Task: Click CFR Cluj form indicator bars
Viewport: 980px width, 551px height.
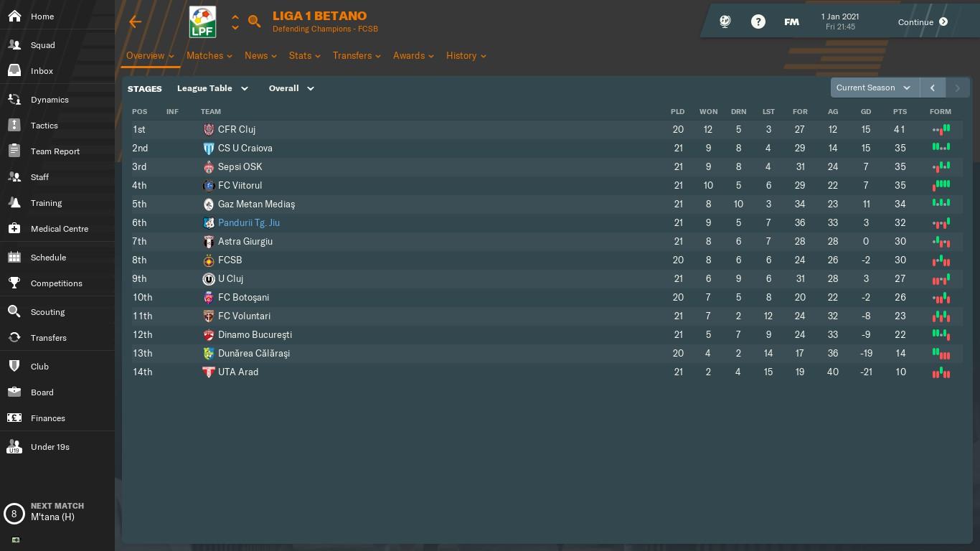Action: point(941,129)
